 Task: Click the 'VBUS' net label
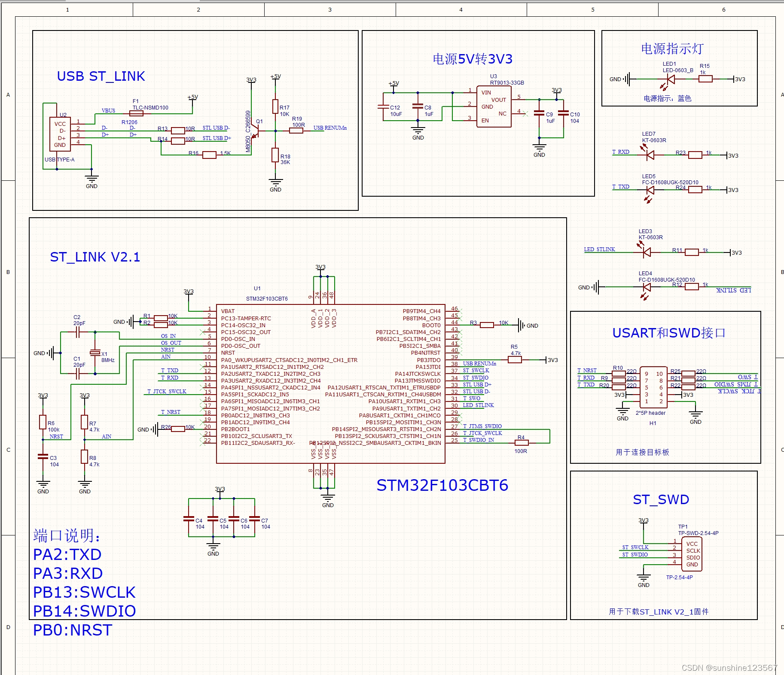(108, 110)
